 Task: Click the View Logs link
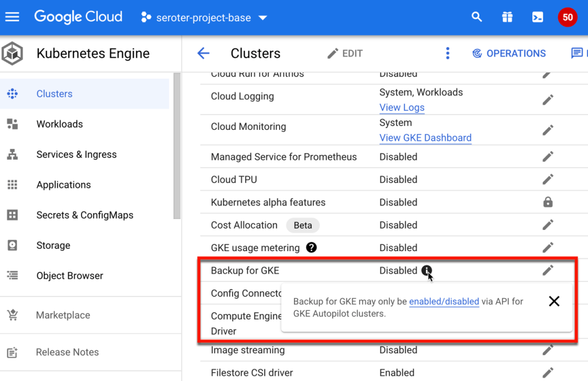402,107
